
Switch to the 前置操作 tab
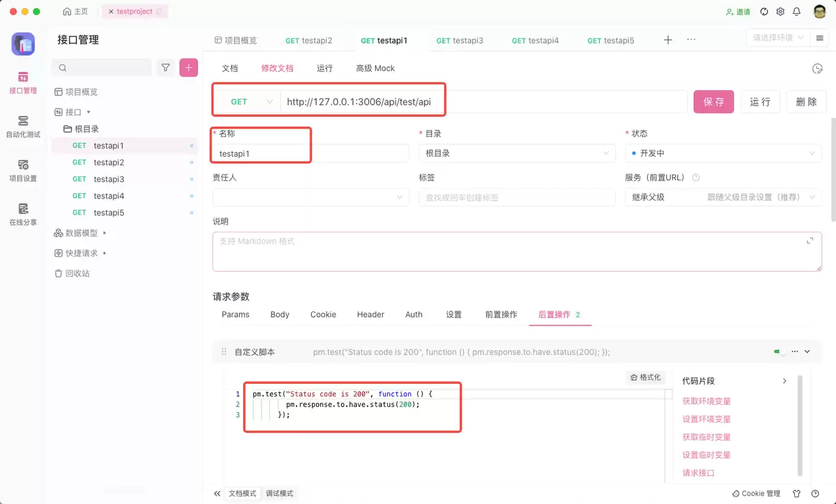click(x=501, y=315)
